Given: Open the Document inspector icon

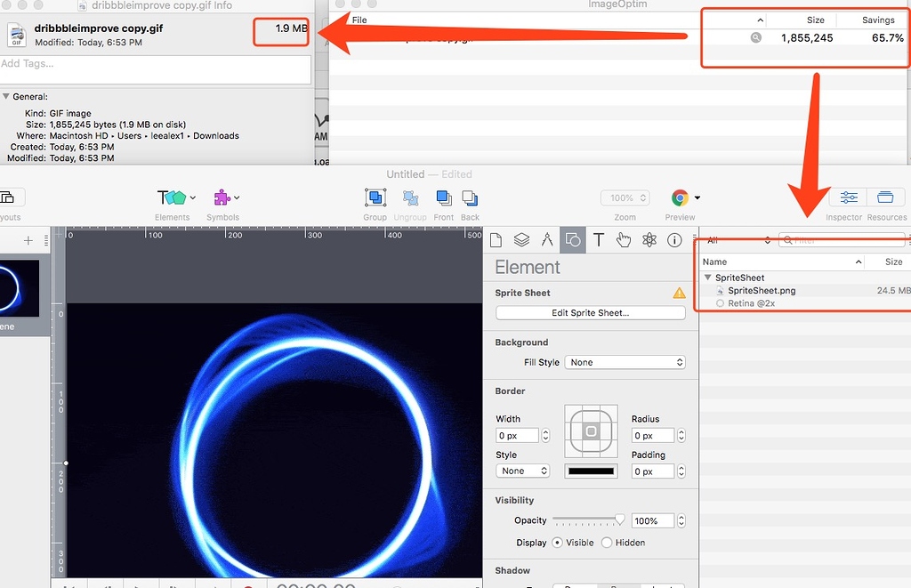Looking at the screenshot, I should coord(495,239).
